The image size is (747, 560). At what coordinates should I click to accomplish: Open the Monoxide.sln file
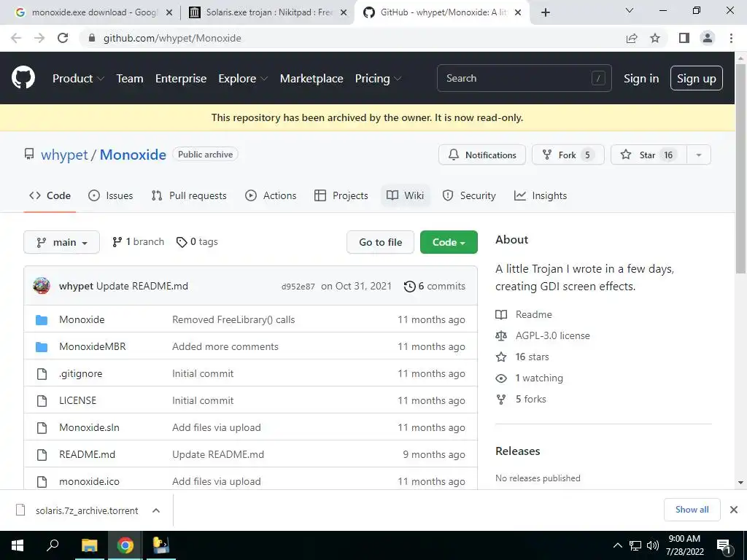89,427
